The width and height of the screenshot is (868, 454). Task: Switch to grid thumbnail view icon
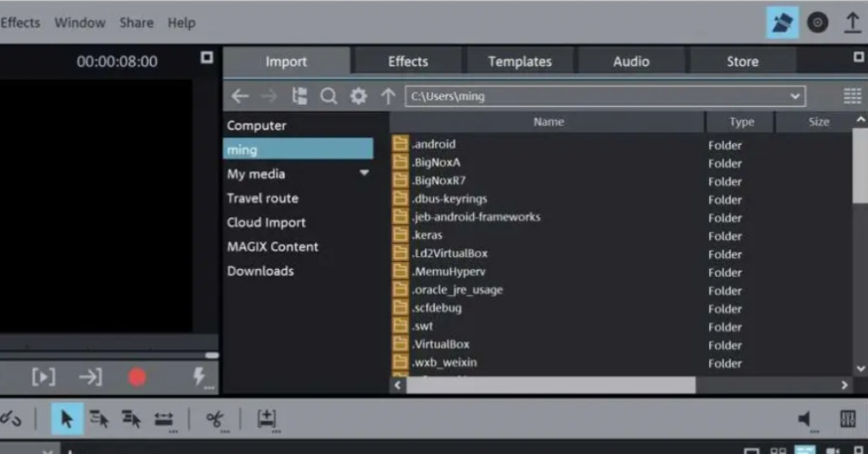click(852, 96)
